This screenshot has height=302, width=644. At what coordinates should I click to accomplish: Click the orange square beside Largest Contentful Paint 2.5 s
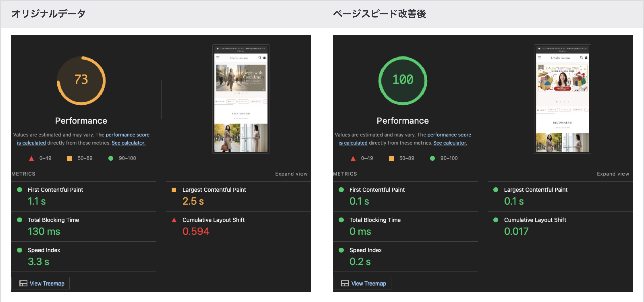(174, 190)
